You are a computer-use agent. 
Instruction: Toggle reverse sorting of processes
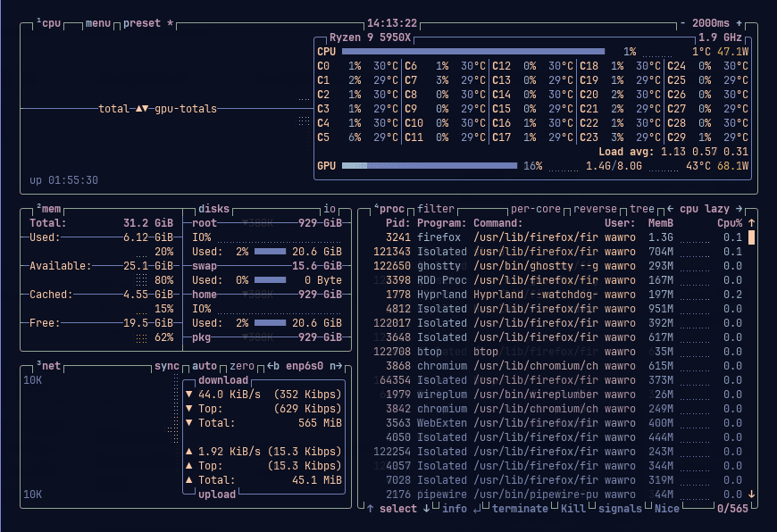tap(595, 209)
